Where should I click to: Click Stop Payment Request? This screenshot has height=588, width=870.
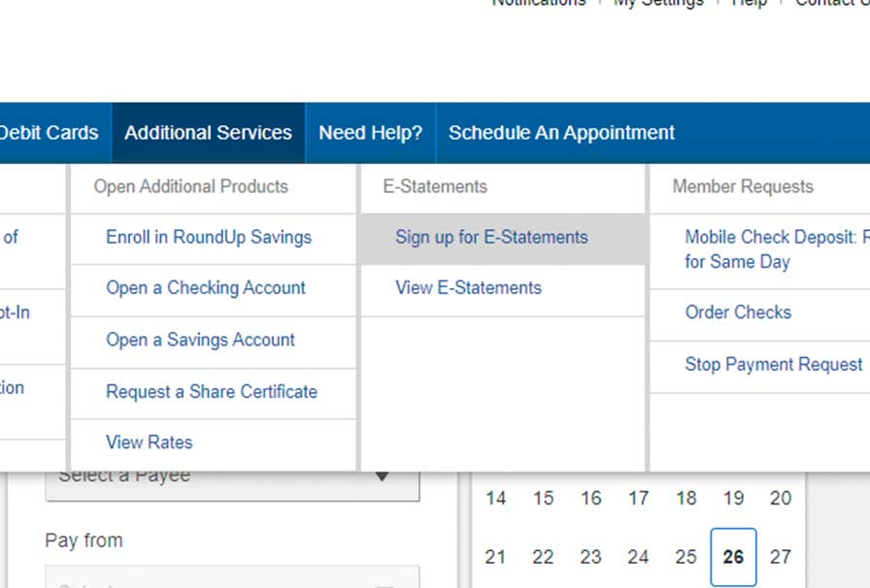coord(774,365)
